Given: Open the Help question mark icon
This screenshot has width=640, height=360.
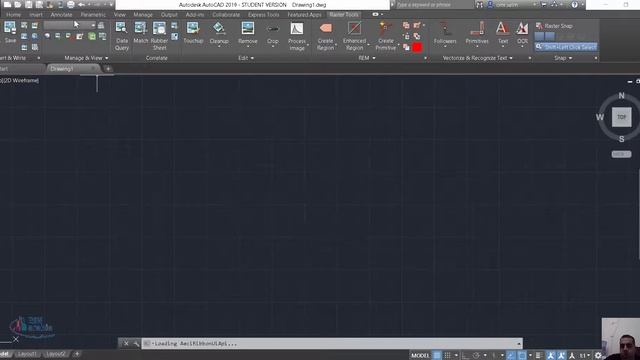Looking at the screenshot, I should (x=574, y=4).
